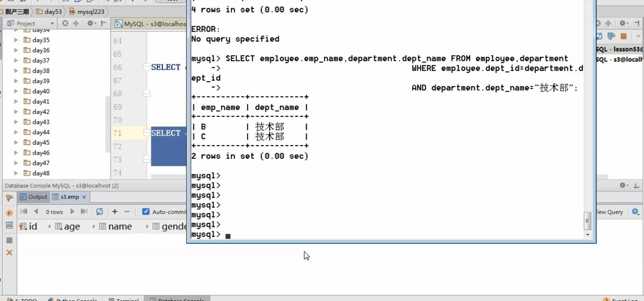
Task: Hide the Project panel
Action: 104,23
